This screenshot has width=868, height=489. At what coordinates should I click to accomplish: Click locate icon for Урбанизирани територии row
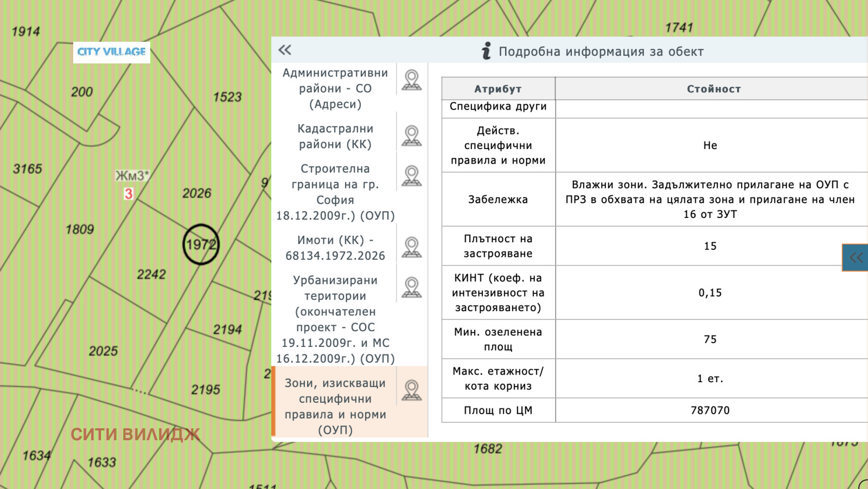412,288
